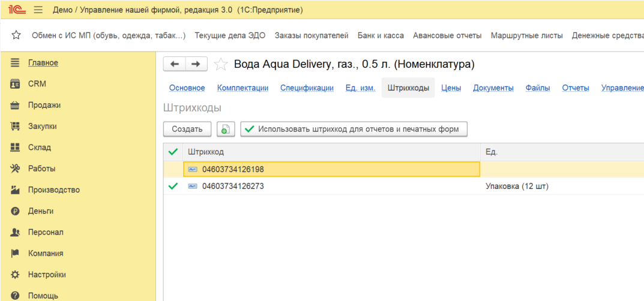The height and width of the screenshot is (301, 644).
Task: Add the item to favorites star
Action: 221,64
